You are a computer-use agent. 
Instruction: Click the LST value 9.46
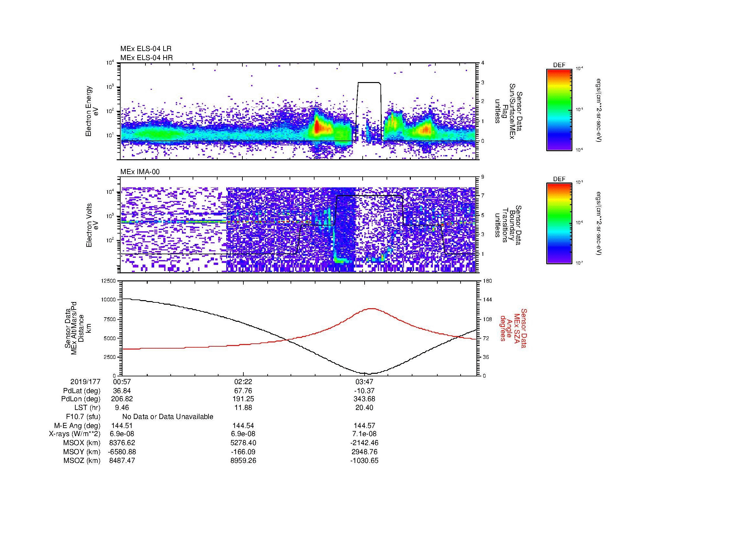122,408
